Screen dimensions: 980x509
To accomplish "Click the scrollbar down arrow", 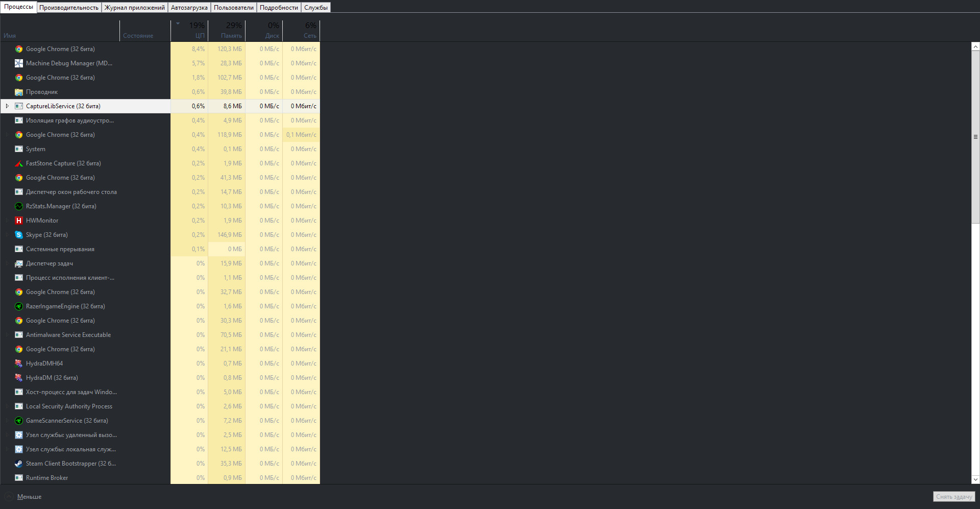I will click(x=975, y=479).
